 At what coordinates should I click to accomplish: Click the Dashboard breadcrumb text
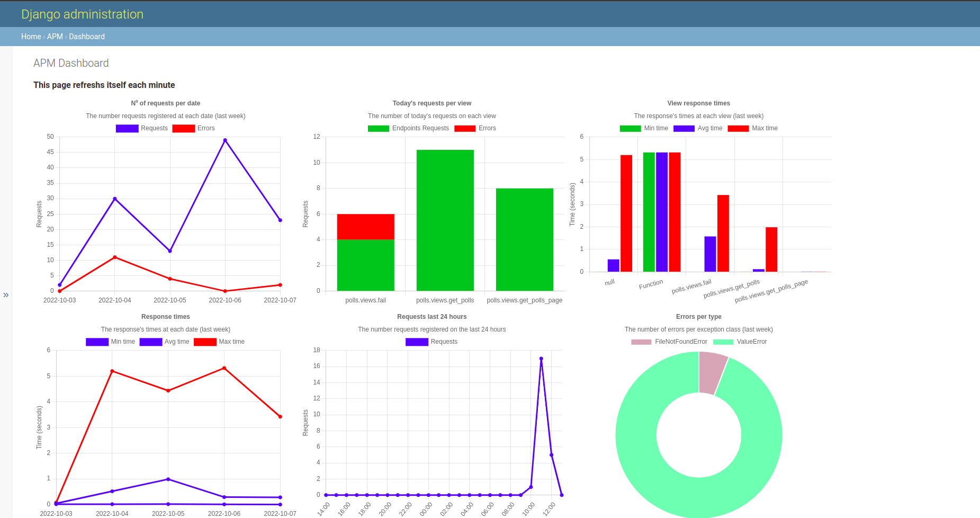coord(87,37)
